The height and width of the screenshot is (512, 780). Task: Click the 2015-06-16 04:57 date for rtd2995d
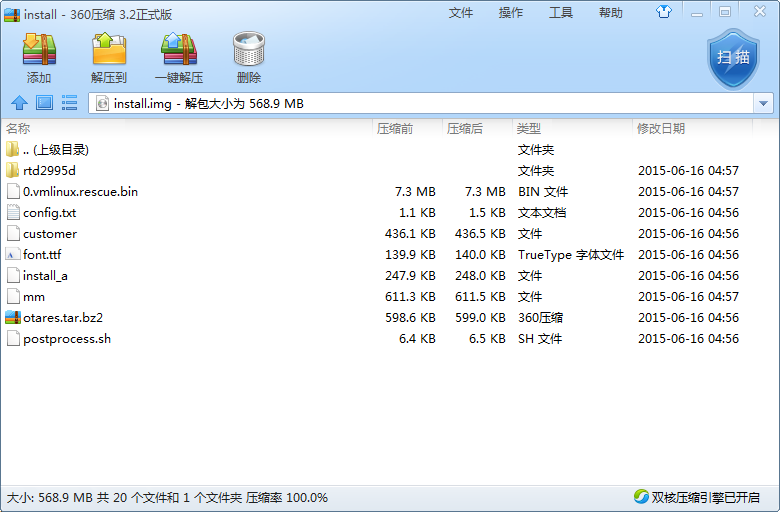(688, 171)
